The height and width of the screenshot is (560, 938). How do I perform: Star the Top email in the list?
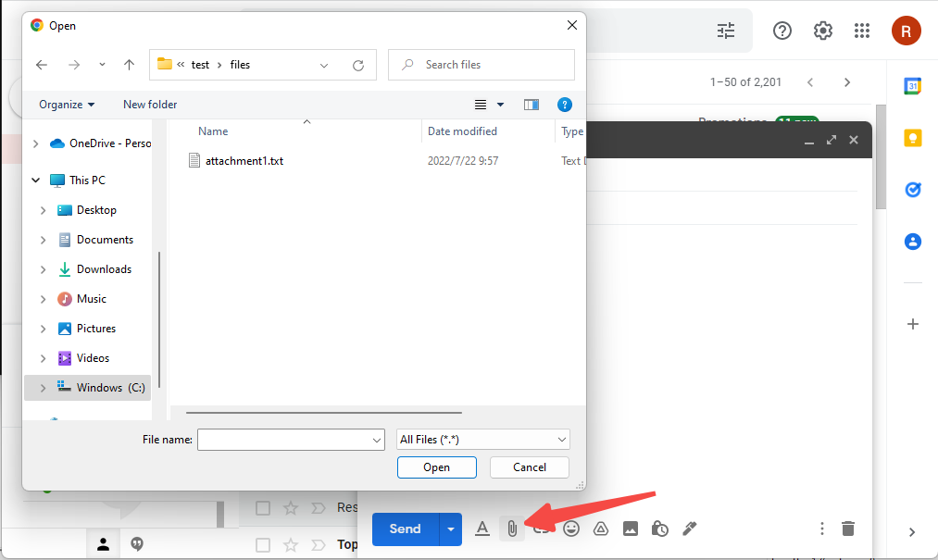tap(291, 544)
